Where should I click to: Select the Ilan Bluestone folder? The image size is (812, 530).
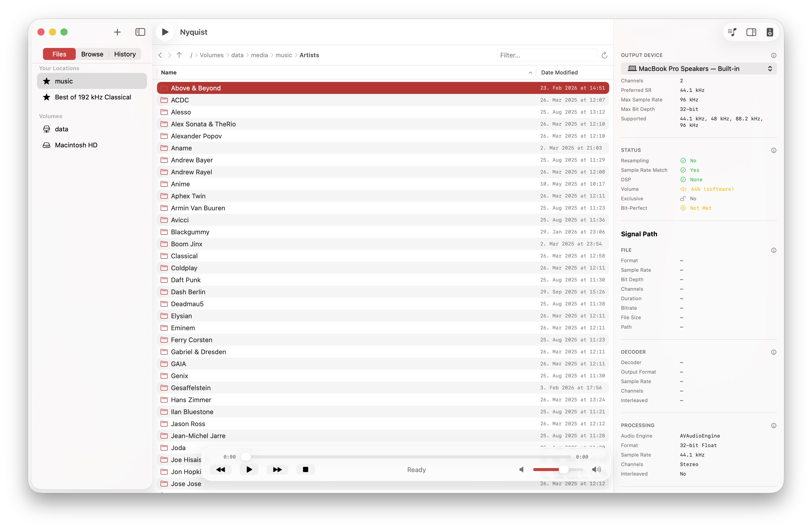pos(383,412)
